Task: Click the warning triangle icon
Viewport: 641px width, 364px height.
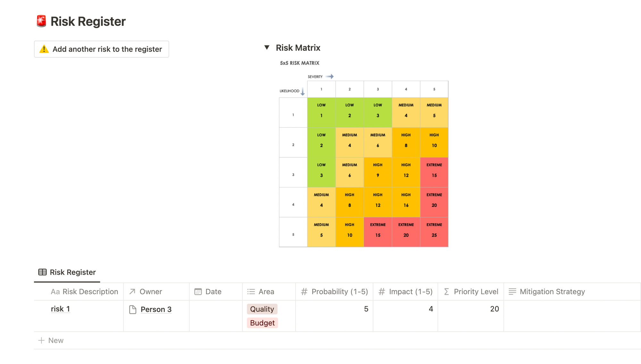Action: (x=44, y=49)
